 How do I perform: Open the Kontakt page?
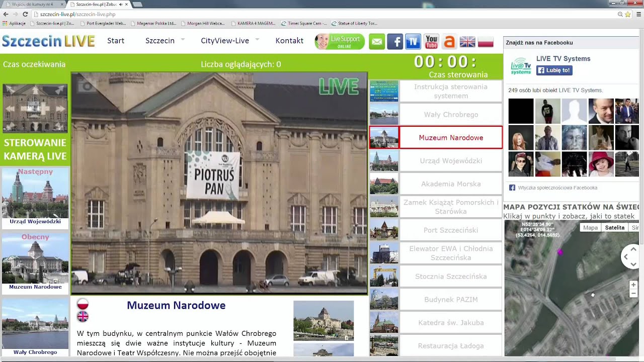coord(289,41)
